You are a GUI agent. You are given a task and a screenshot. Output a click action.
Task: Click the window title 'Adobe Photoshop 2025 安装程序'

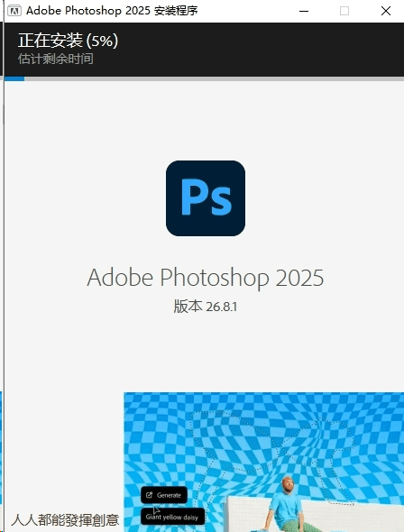click(112, 11)
